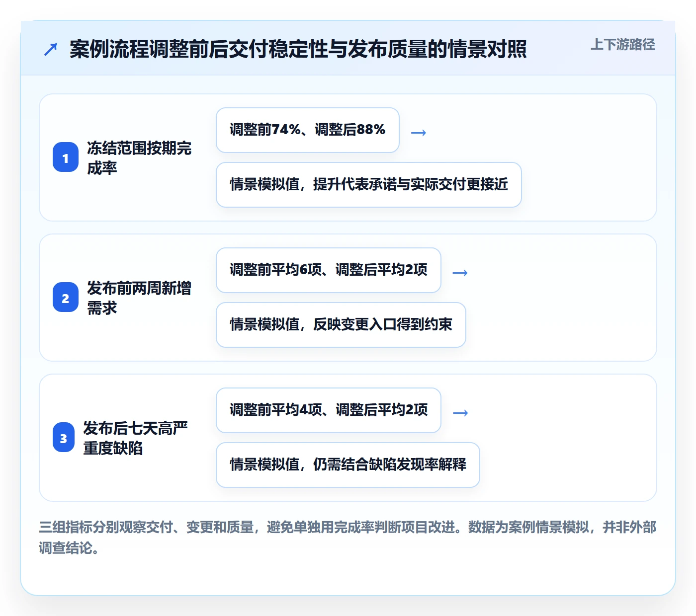Click the arrow after 调整前平均6项、调整后平均2项
This screenshot has width=696, height=616.
460,272
